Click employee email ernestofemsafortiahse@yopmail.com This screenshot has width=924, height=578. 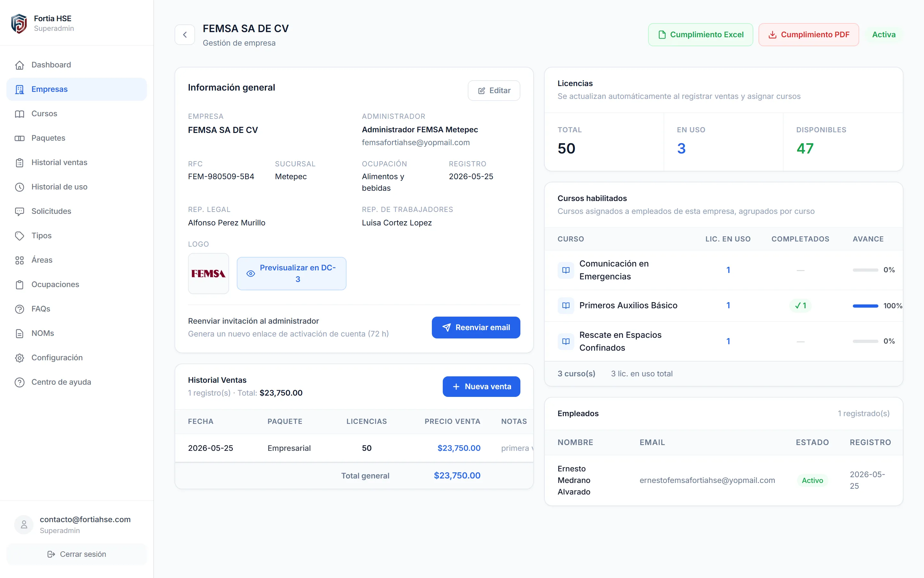(707, 480)
